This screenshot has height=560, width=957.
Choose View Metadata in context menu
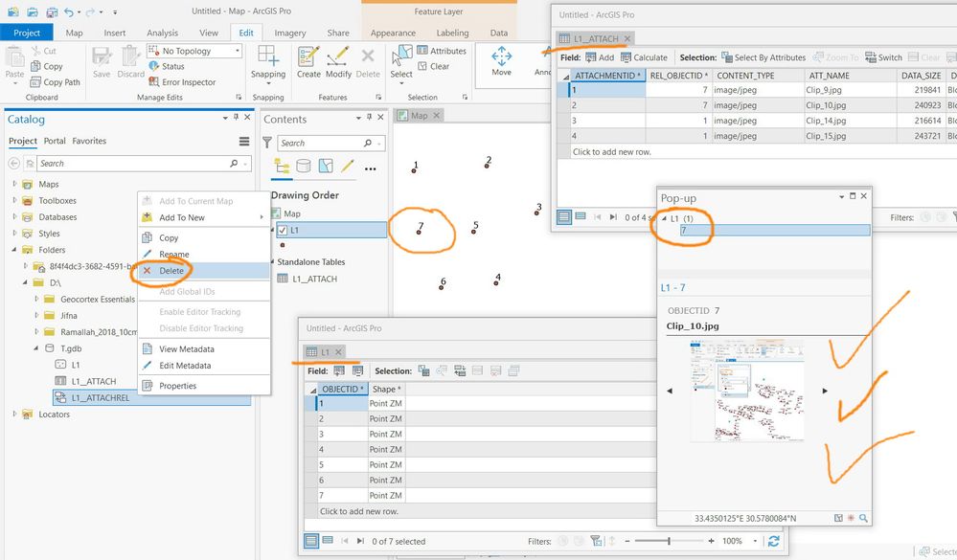click(x=204, y=349)
